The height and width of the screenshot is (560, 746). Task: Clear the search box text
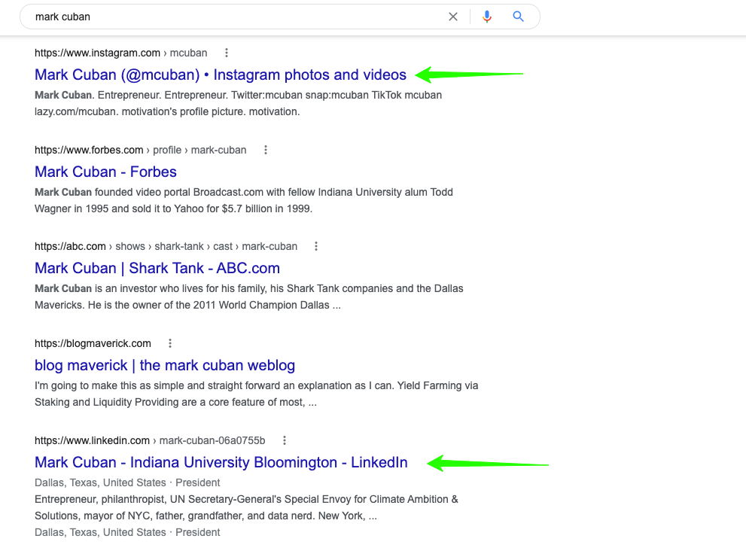click(453, 17)
